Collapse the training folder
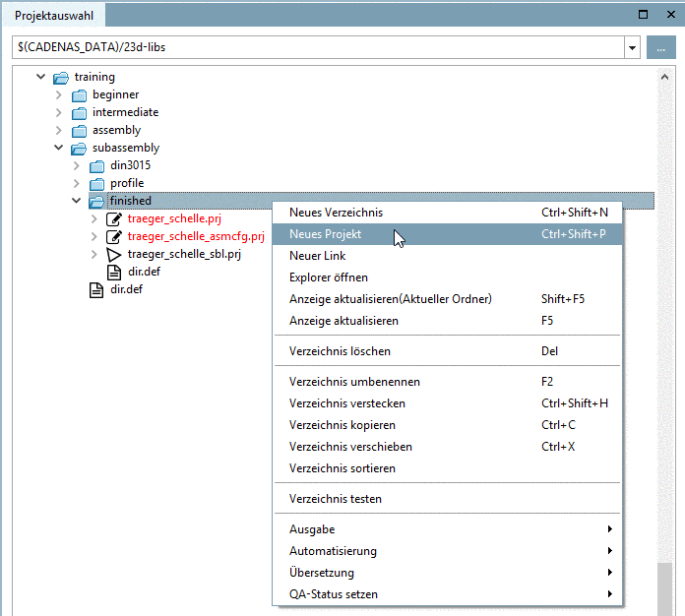The image size is (685, 616). (x=40, y=77)
